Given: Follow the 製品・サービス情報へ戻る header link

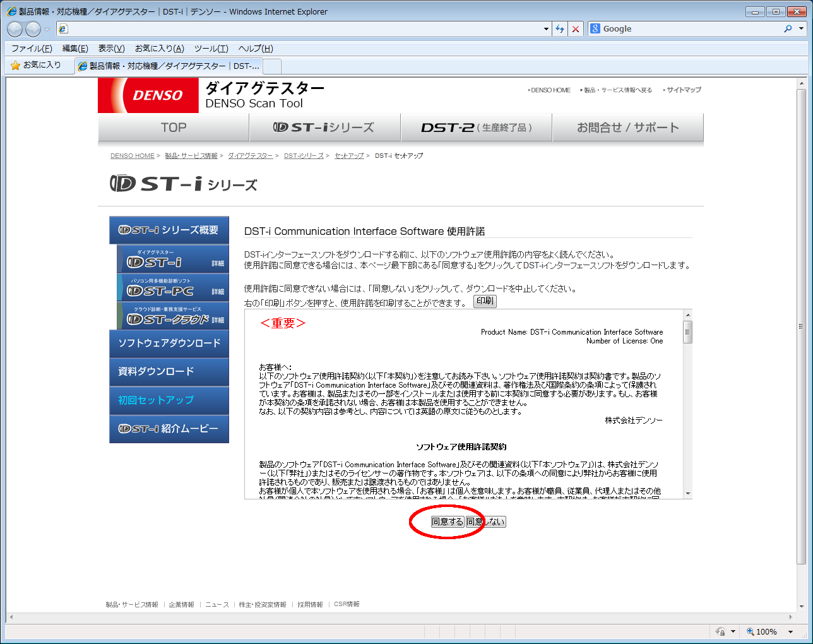Looking at the screenshot, I should pyautogui.click(x=616, y=90).
